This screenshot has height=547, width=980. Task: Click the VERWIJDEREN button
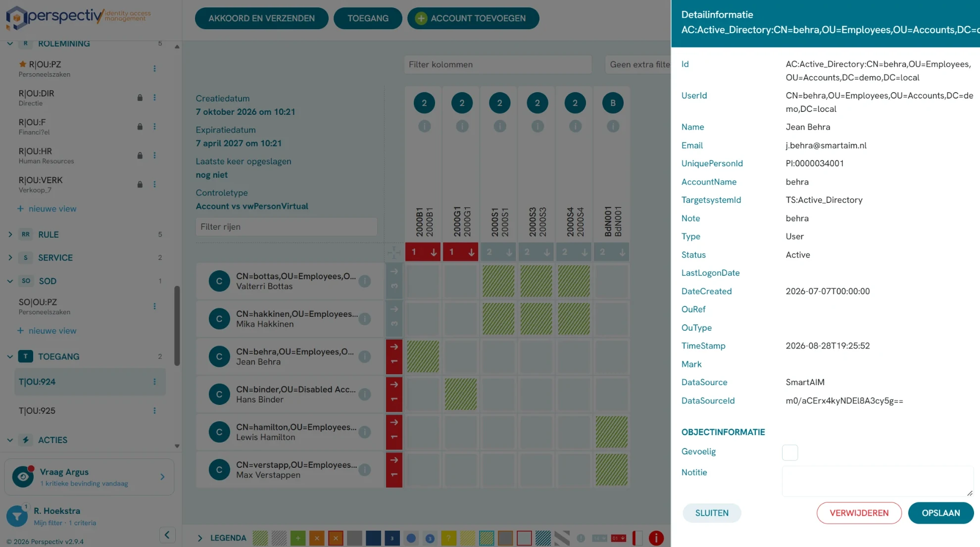coord(859,513)
